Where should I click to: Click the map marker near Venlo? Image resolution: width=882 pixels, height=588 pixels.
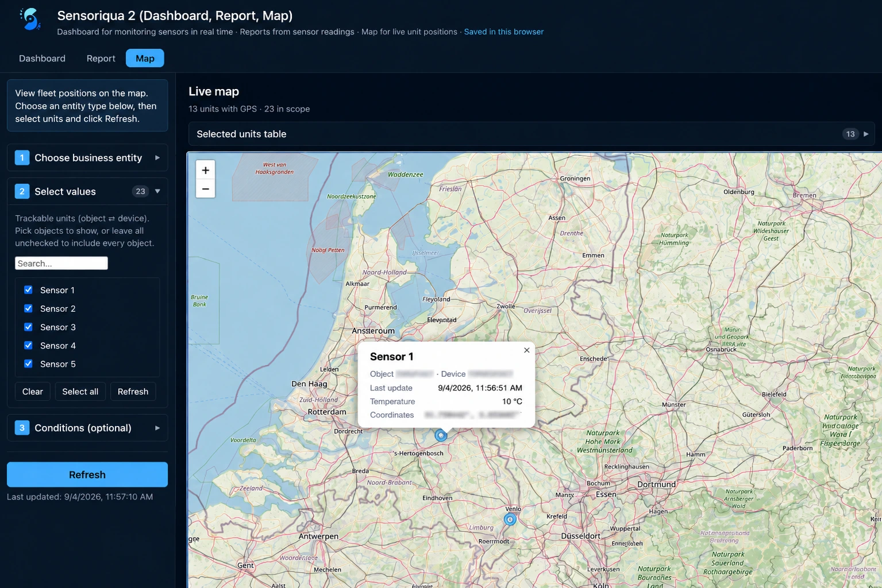click(x=510, y=520)
